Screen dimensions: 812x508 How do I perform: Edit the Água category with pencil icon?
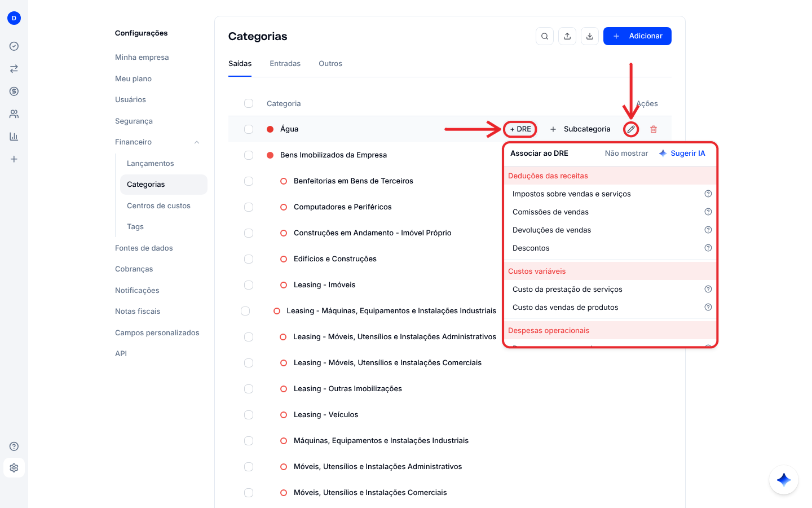click(x=631, y=129)
